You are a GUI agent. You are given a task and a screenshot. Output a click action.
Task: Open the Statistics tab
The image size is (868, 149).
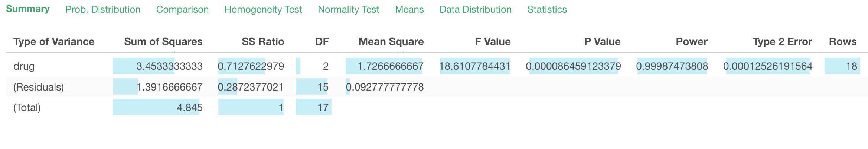(x=547, y=9)
